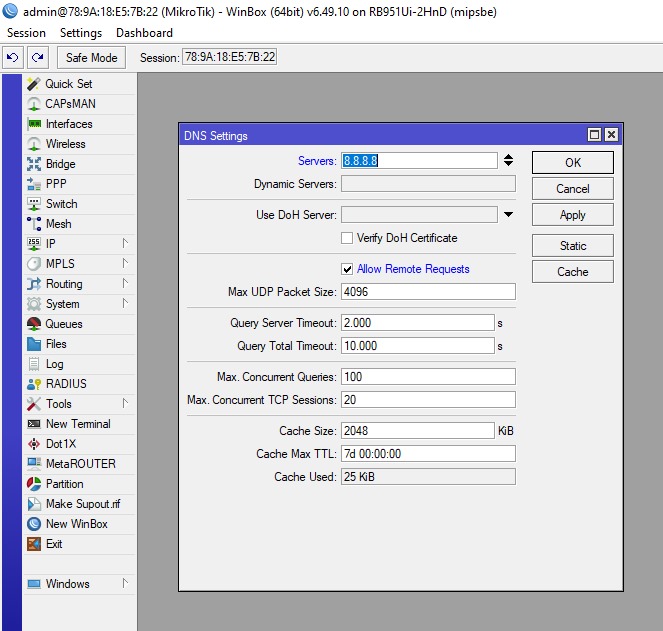
Task: Click Session MAC address field
Action: coord(230,57)
